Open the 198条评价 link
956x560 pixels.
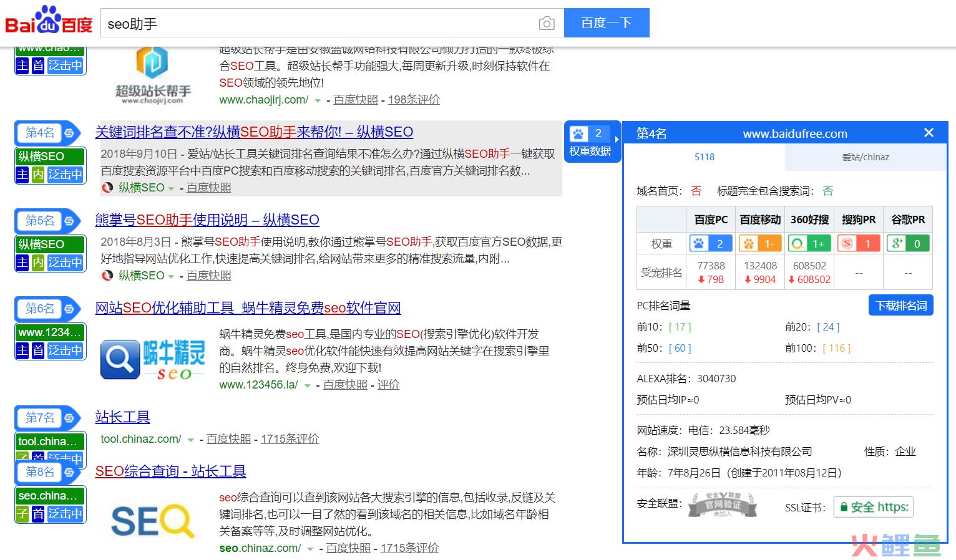(414, 100)
